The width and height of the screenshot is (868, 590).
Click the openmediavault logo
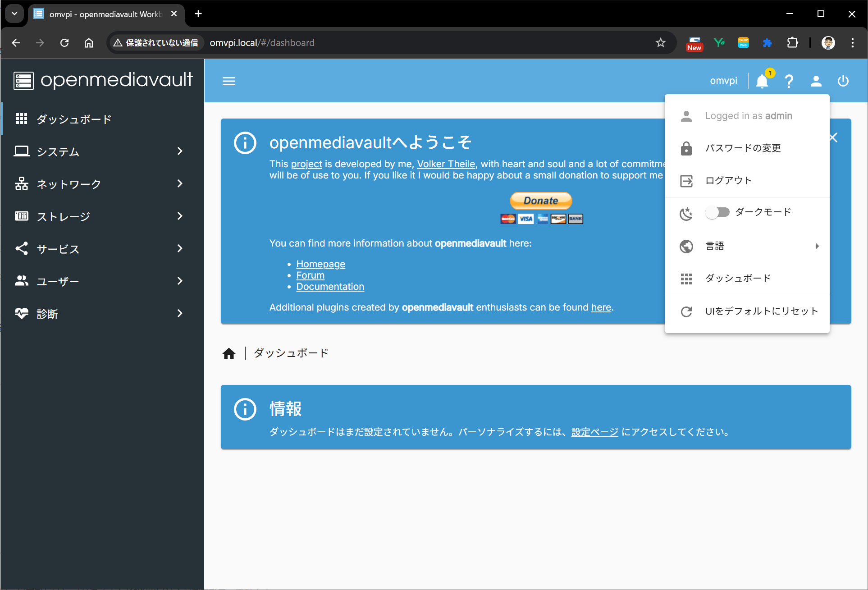103,80
